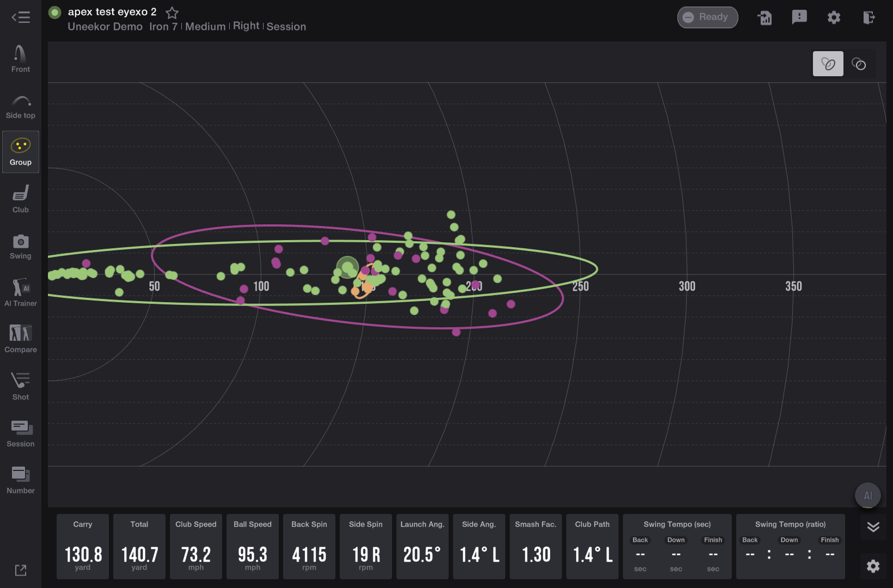Enable filled ellipse dispersion mode
Screen dimensions: 893x588
828,64
